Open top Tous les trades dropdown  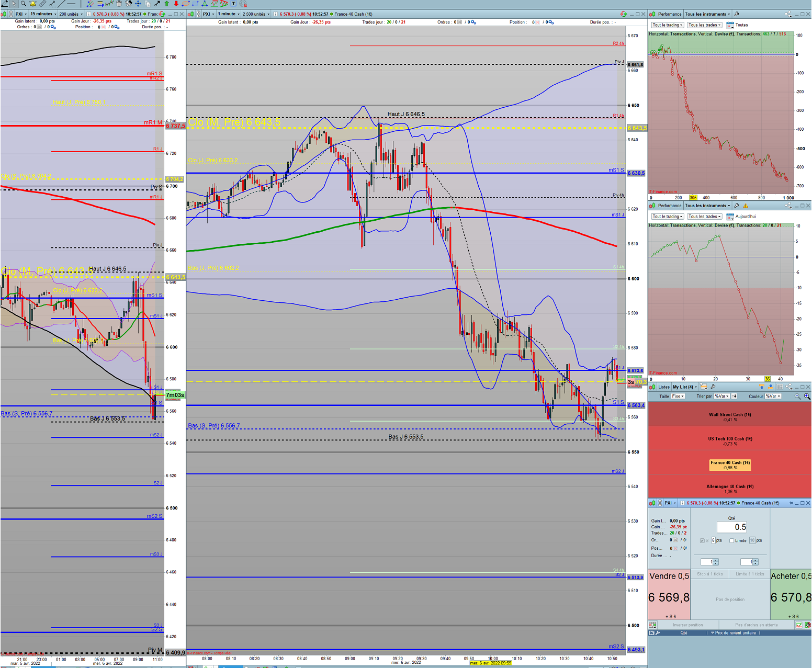[x=705, y=25]
